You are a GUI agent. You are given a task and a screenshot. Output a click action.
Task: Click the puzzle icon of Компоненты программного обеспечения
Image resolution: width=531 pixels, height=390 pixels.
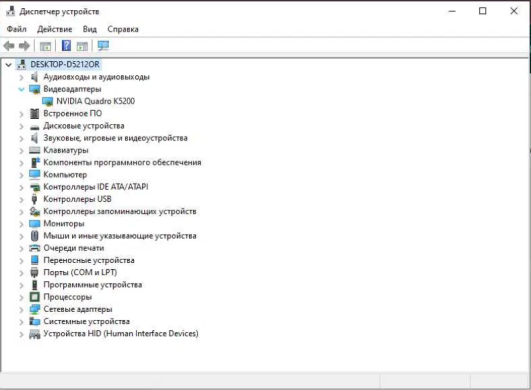35,162
